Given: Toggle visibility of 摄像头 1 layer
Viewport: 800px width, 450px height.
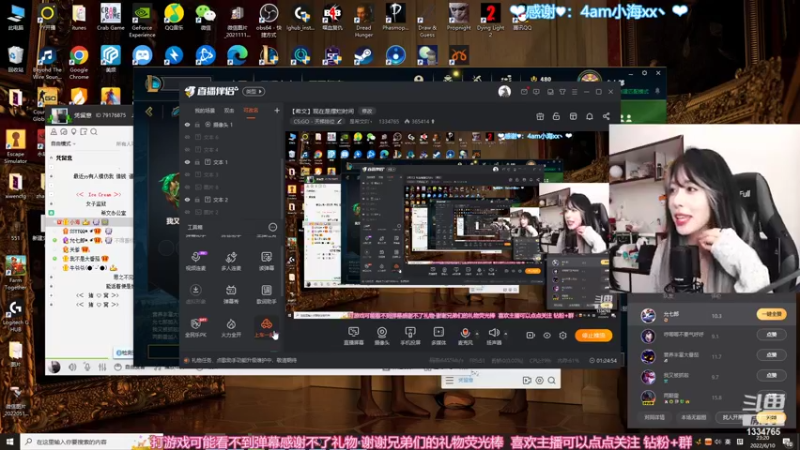Looking at the screenshot, I should tap(187, 124).
